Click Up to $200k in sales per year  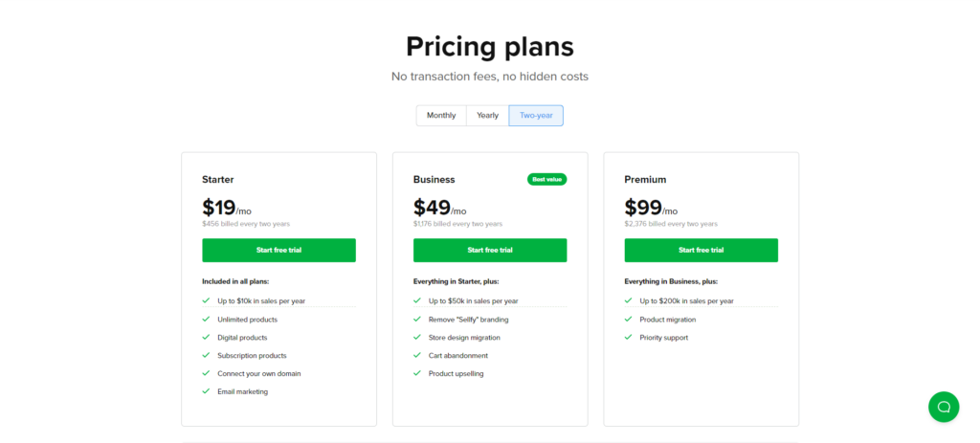pyautogui.click(x=686, y=301)
